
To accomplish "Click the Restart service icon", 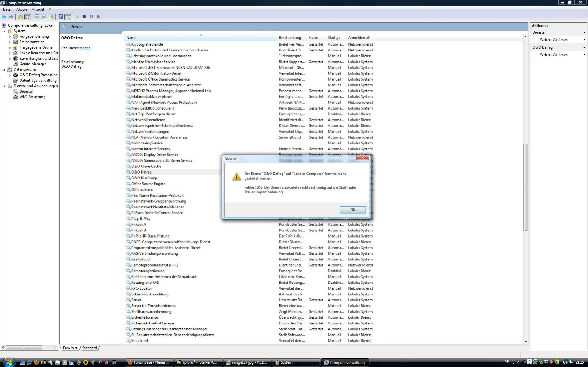I will pos(98,17).
